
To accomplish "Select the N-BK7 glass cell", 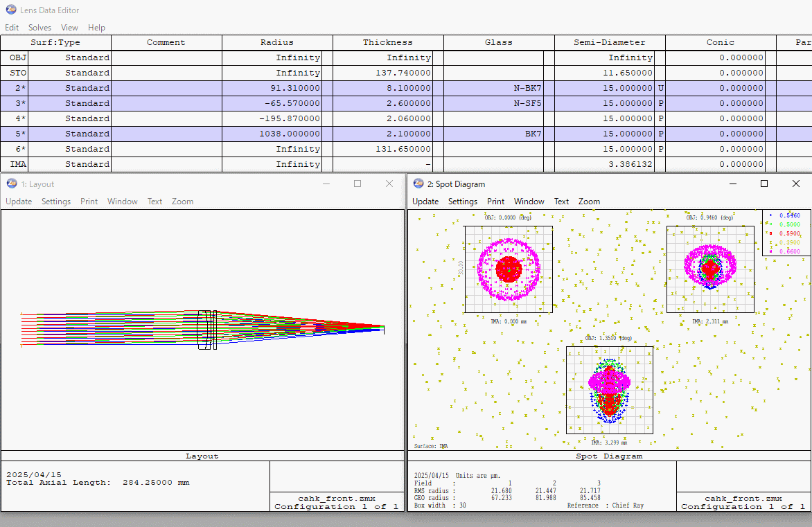I will point(493,88).
